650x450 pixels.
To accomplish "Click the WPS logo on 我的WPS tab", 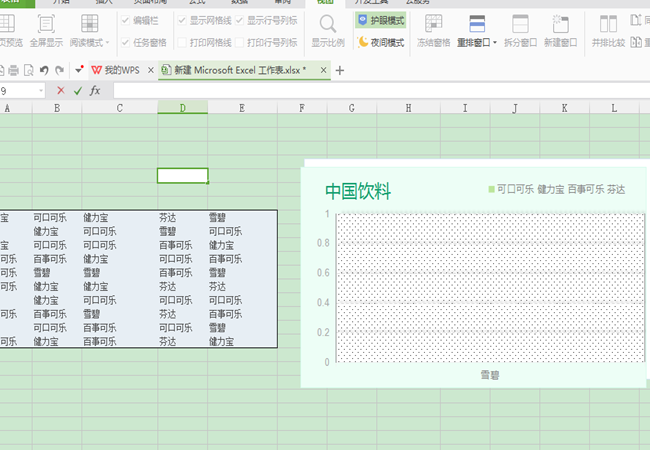I will [96, 70].
